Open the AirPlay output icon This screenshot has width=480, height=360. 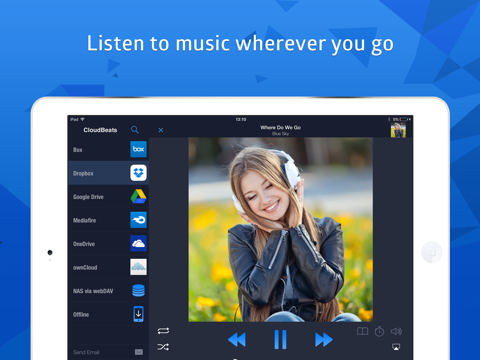coord(396,347)
